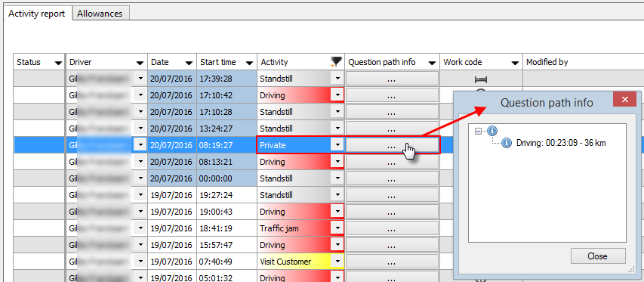
Task: Click the ... button in 17:10:28 row
Action: click(x=392, y=111)
